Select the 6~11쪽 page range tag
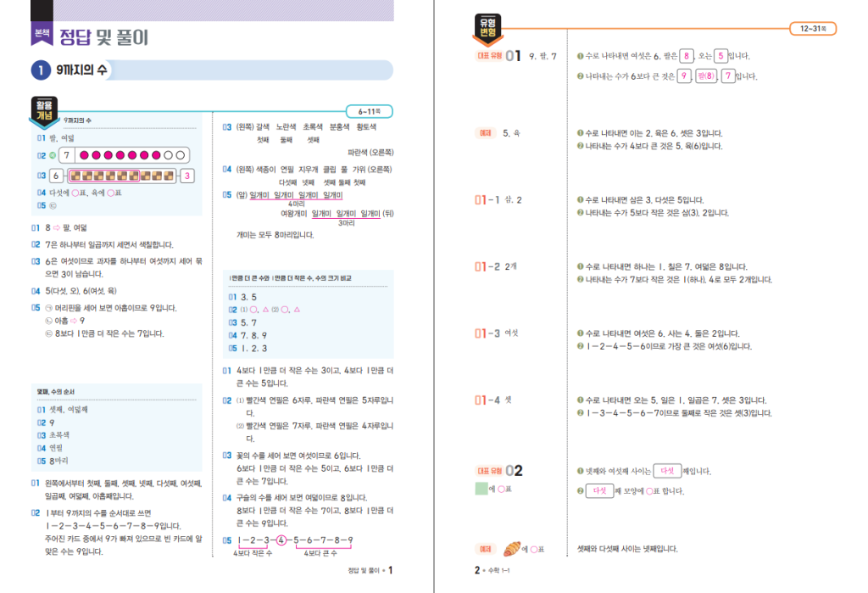Image resolution: width=868 pixels, height=593 pixels. (370, 111)
